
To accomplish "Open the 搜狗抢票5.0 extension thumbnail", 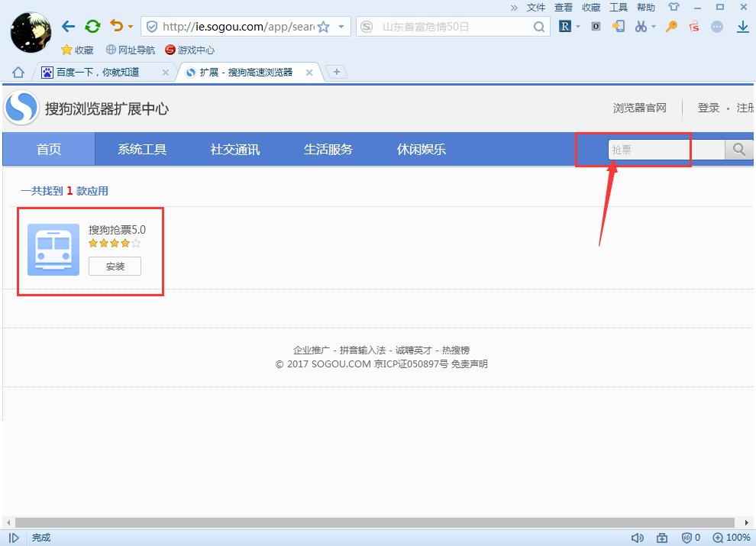I will coord(52,248).
